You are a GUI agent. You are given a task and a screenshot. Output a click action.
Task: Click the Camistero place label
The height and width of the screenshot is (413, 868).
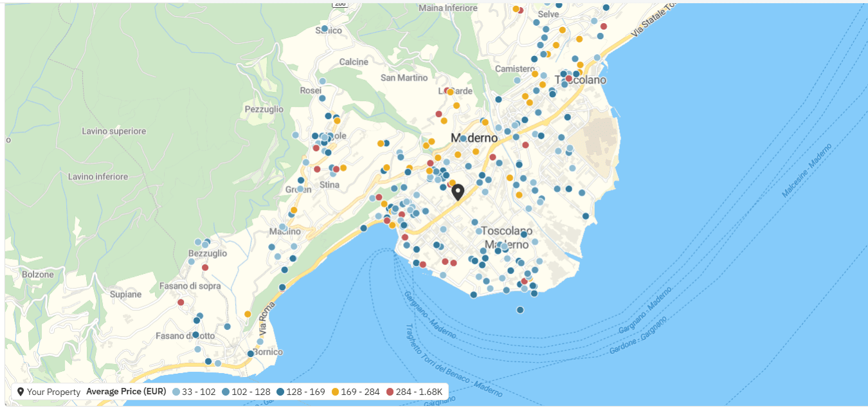click(x=515, y=69)
